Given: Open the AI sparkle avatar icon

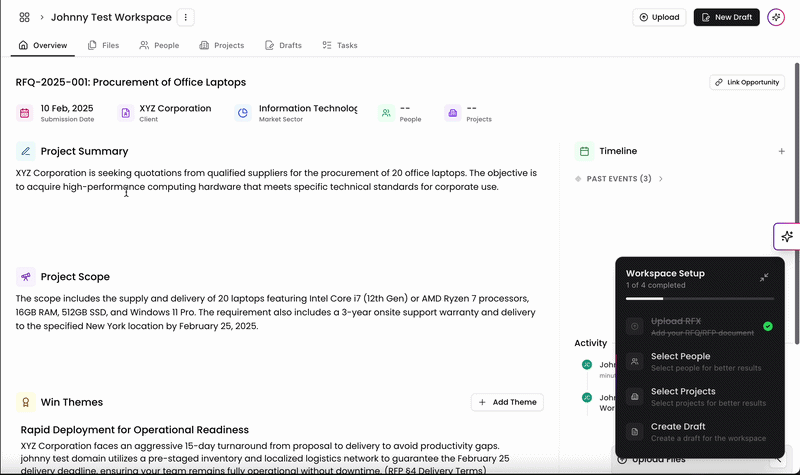Looking at the screenshot, I should click(x=776, y=17).
